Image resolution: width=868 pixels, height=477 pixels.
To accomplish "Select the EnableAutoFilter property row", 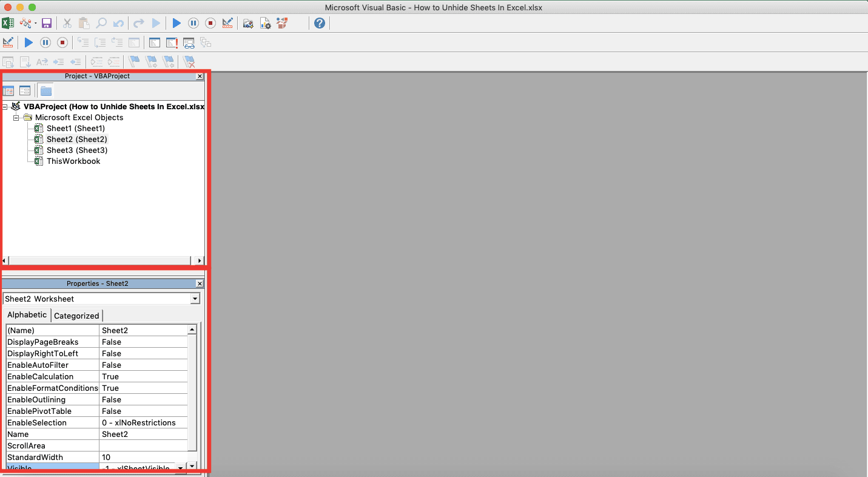I will [x=97, y=365].
